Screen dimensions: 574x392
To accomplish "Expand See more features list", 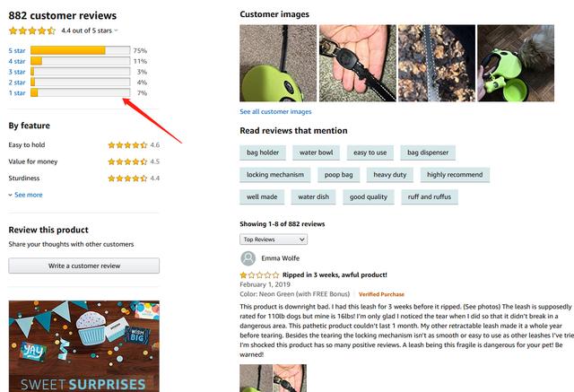I will click(25, 195).
